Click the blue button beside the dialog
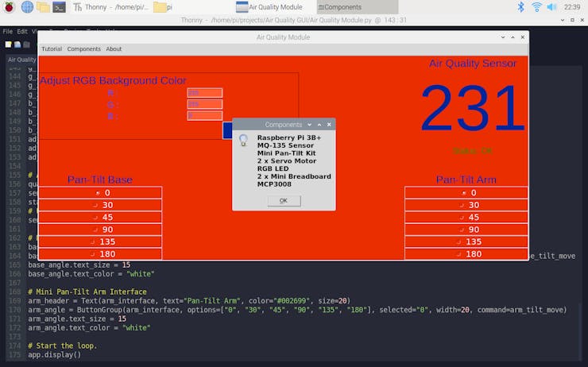Image resolution: width=588 pixels, height=367 pixels. pos(227,130)
